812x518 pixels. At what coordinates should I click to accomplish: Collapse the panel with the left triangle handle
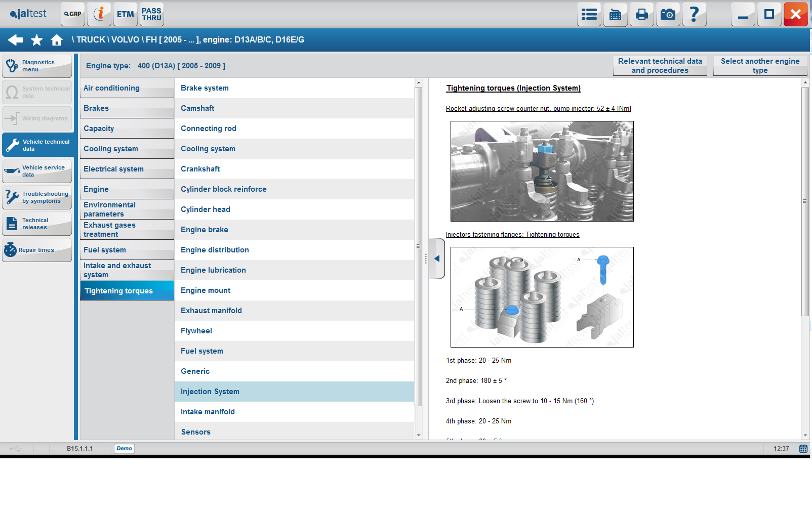437,258
